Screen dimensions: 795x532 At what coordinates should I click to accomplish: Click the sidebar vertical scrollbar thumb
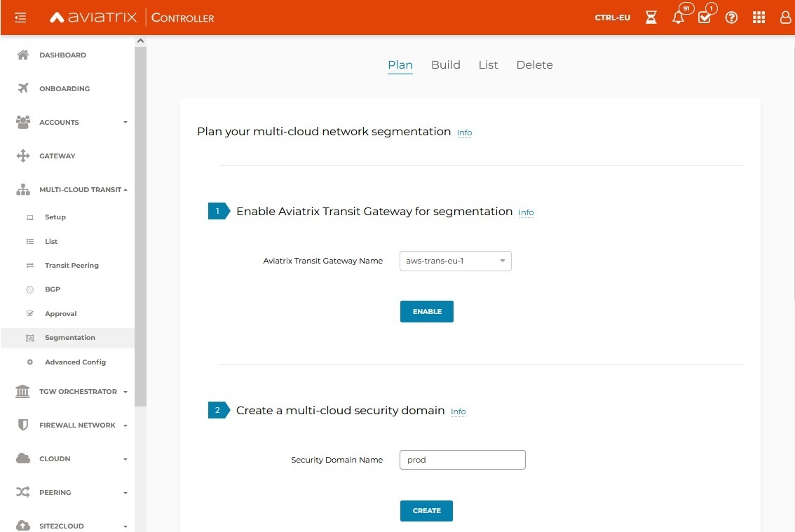[140, 226]
